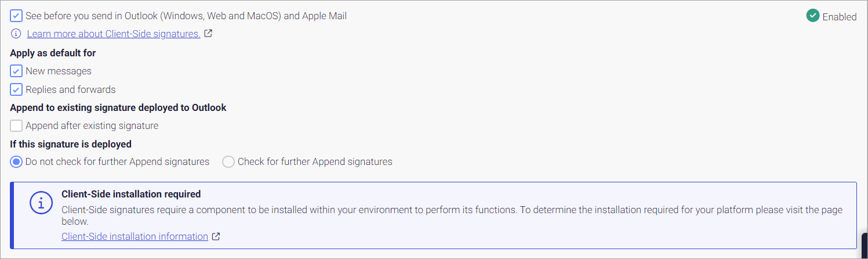The height and width of the screenshot is (259, 868).
Task: Click external-link icon after Client-Side signatures link
Action: (x=208, y=34)
